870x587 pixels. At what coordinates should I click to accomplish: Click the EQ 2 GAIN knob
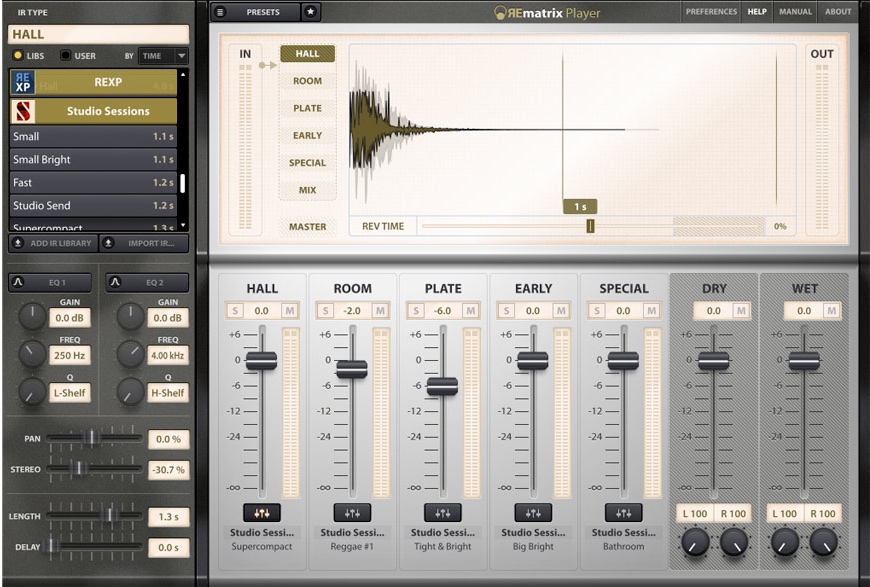click(130, 317)
